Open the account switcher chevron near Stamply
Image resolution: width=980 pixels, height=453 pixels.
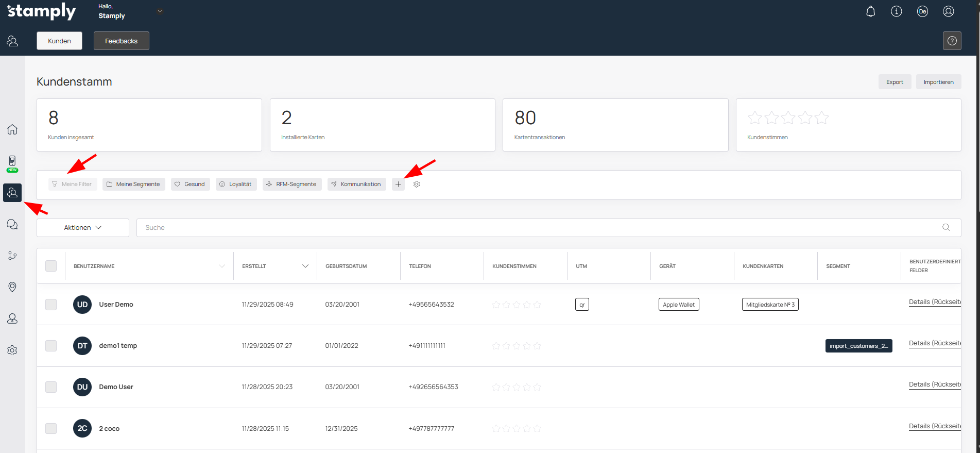160,11
